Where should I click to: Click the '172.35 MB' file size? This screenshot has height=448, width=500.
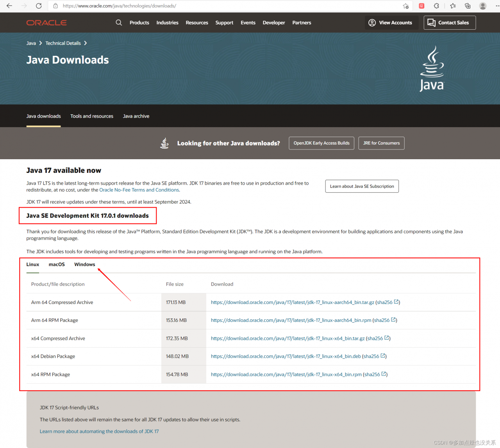point(177,338)
